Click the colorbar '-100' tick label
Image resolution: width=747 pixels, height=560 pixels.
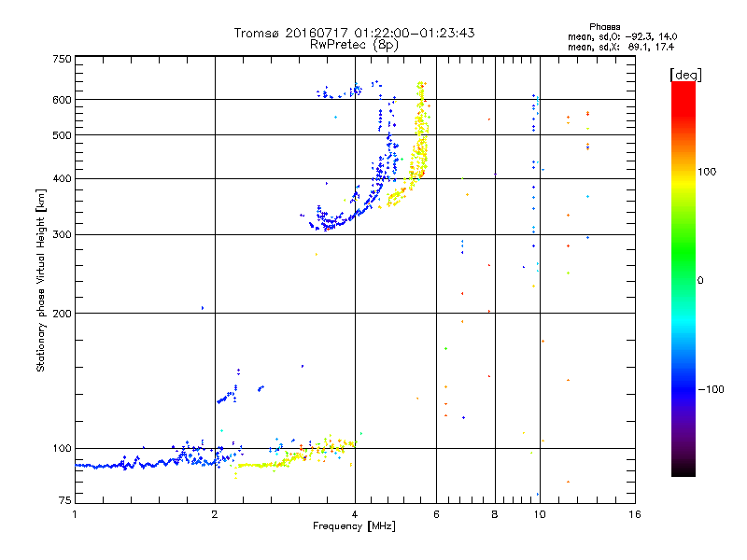tap(711, 389)
